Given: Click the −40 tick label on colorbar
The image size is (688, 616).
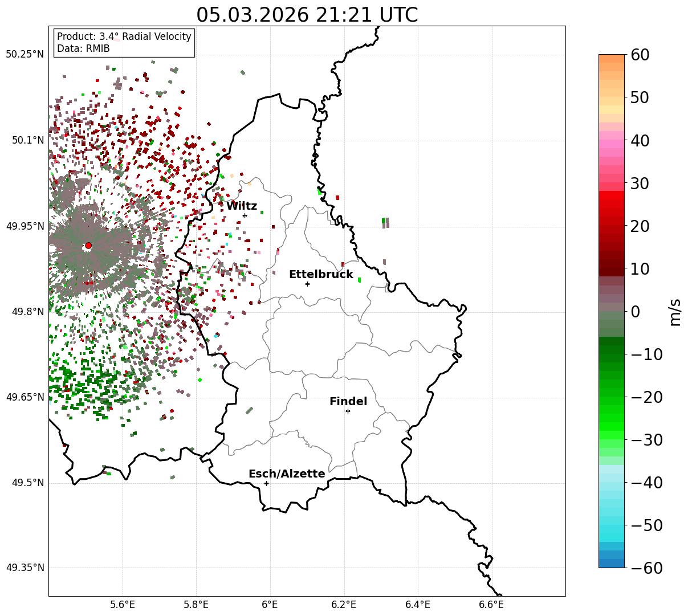Looking at the screenshot, I should [646, 483].
